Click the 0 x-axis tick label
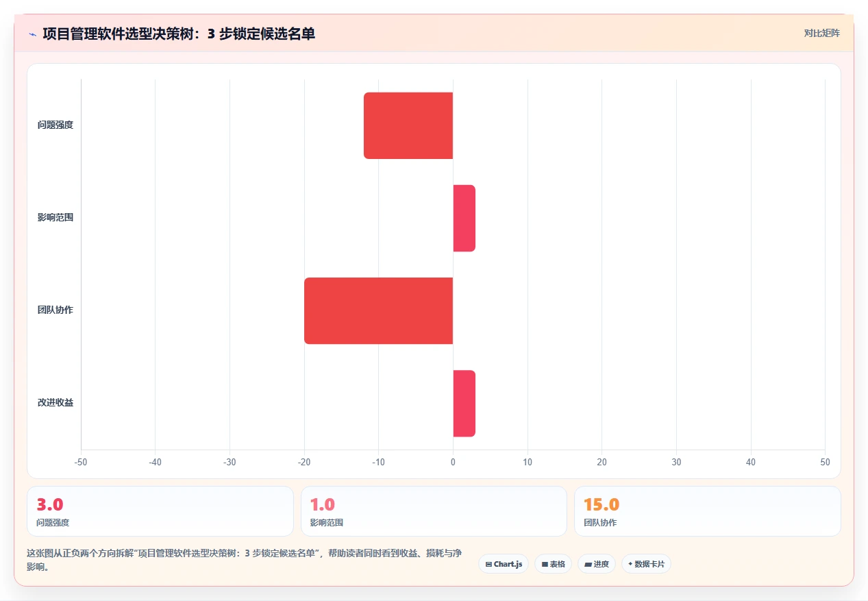This screenshot has width=868, height=601. click(x=453, y=462)
